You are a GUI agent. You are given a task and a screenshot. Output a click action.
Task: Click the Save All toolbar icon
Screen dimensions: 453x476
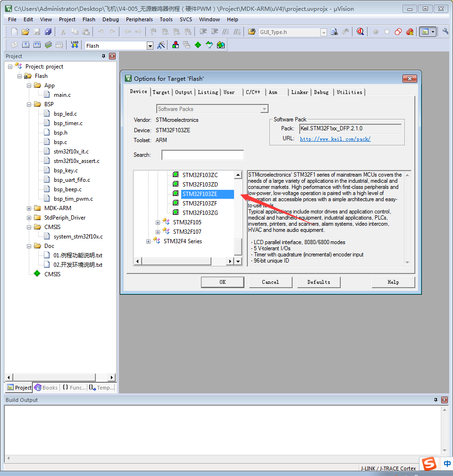click(48, 32)
